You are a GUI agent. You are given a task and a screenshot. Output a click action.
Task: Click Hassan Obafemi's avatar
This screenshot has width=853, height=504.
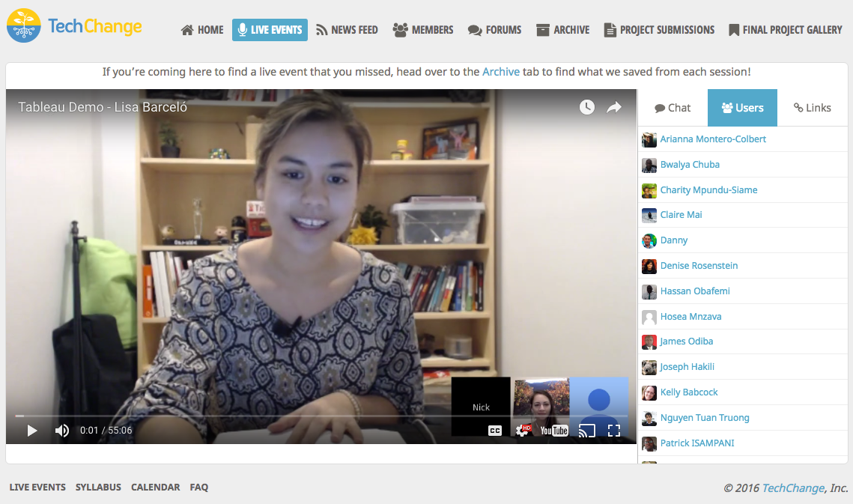(649, 292)
